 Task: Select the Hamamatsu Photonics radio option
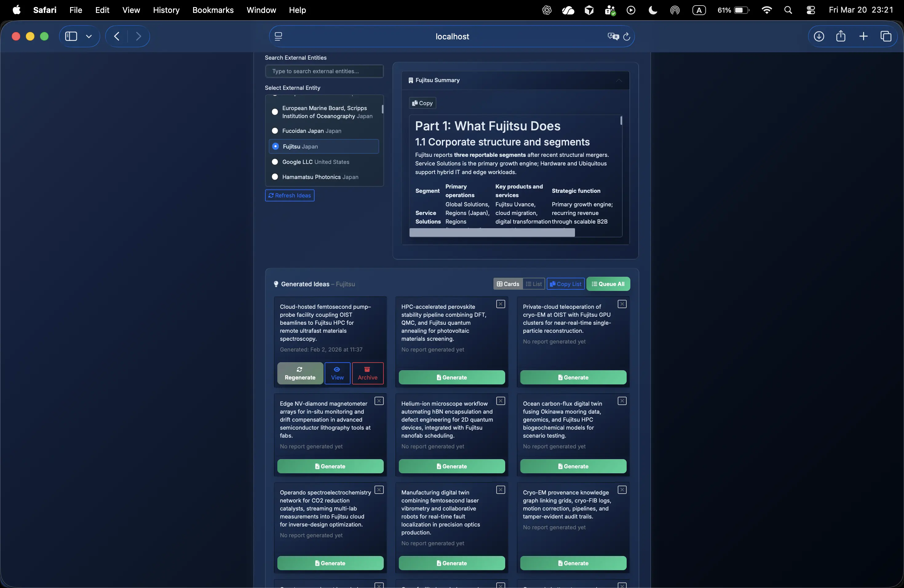point(275,177)
